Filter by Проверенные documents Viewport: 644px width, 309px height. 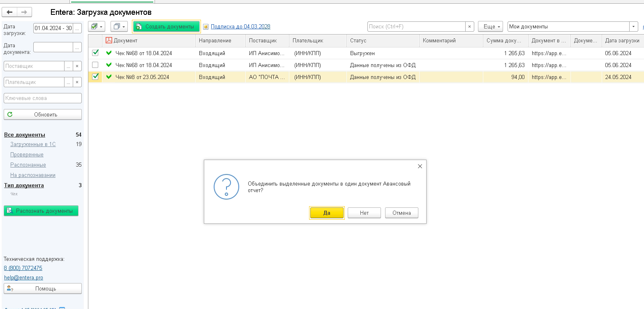[x=27, y=155]
